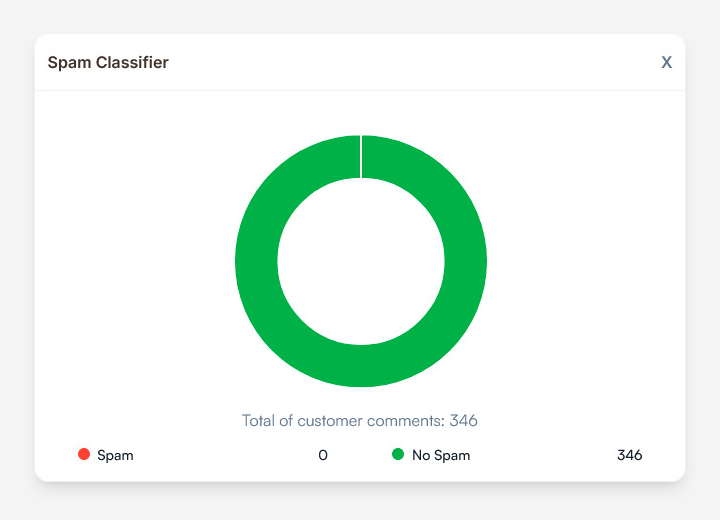The height and width of the screenshot is (520, 720).
Task: Click the empty header space beside the title
Action: coord(400,62)
